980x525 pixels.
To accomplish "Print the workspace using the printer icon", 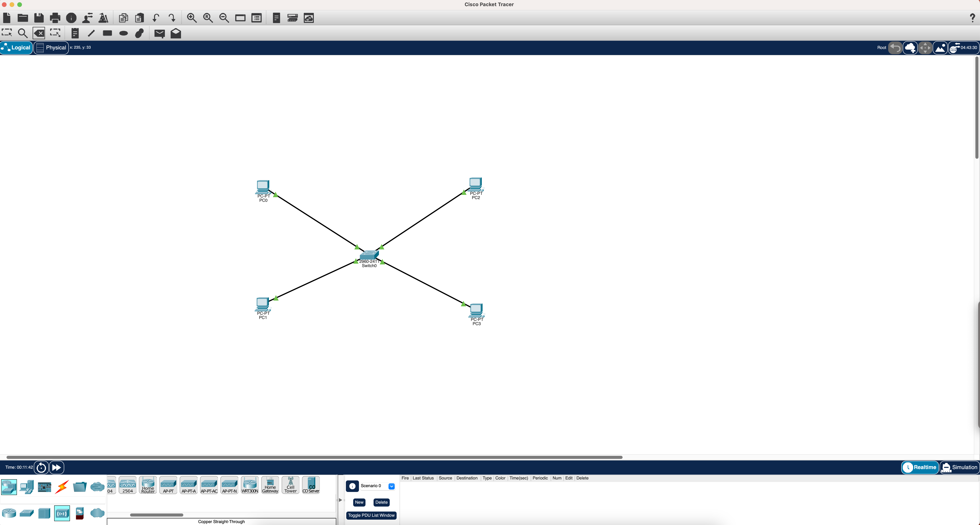I will [55, 18].
